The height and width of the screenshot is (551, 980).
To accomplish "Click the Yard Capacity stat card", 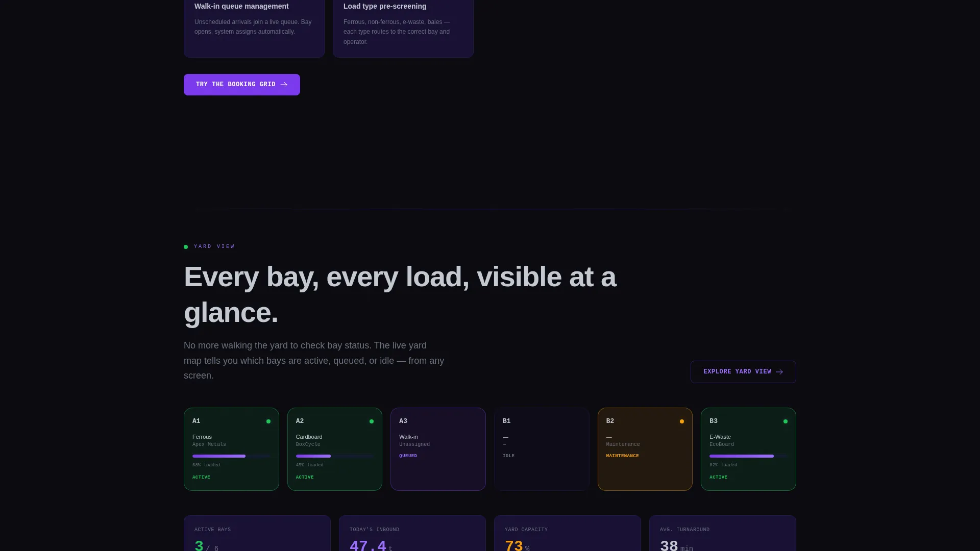I will (568, 533).
